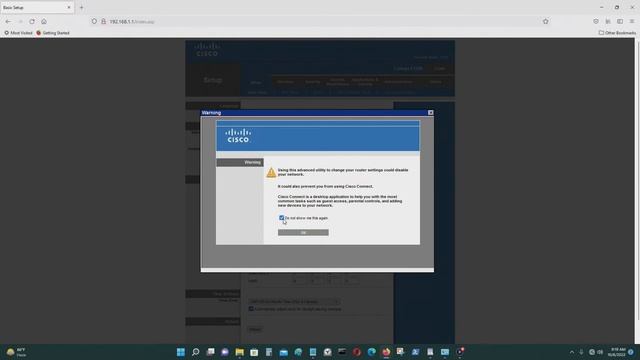Screen dimensions: 640x360
Task: Go back using the browser back arrow
Action: [x=8, y=21]
